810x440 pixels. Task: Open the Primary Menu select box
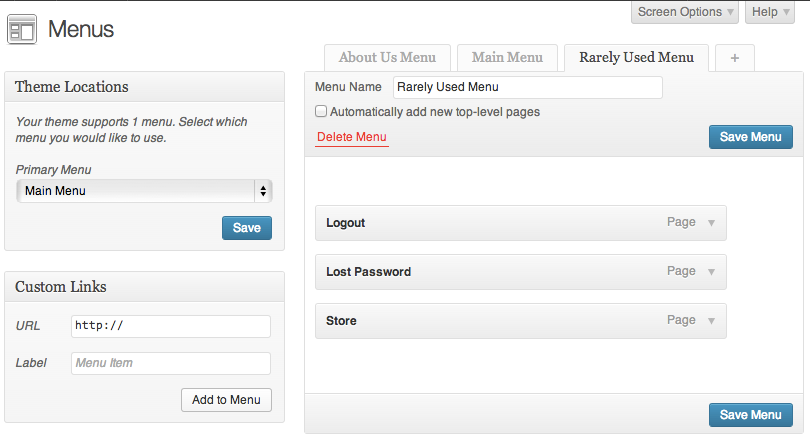pyautogui.click(x=144, y=191)
